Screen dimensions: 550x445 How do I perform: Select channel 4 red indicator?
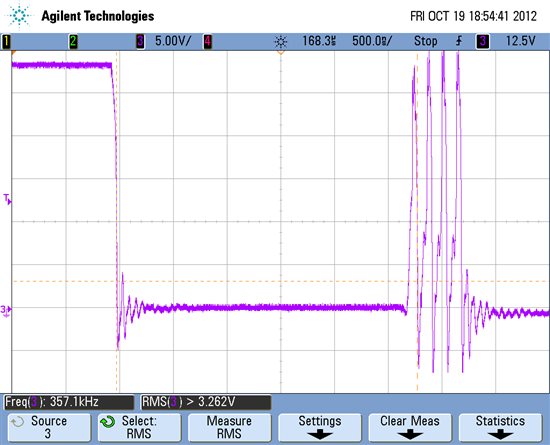pos(207,41)
